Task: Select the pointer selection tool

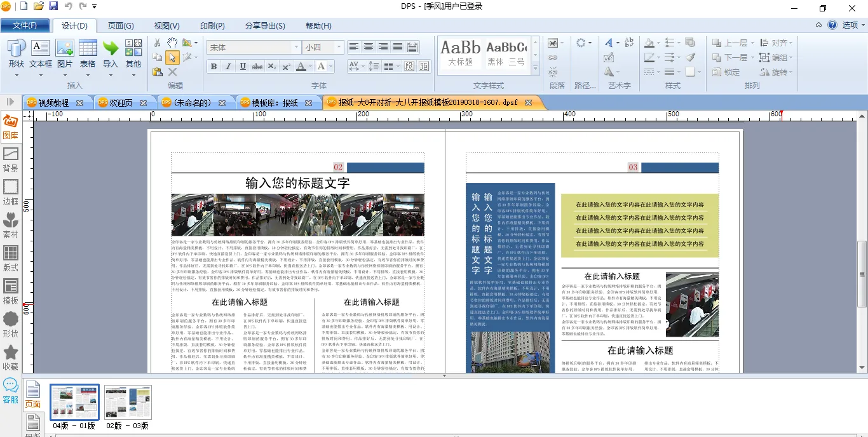Action: [172, 58]
